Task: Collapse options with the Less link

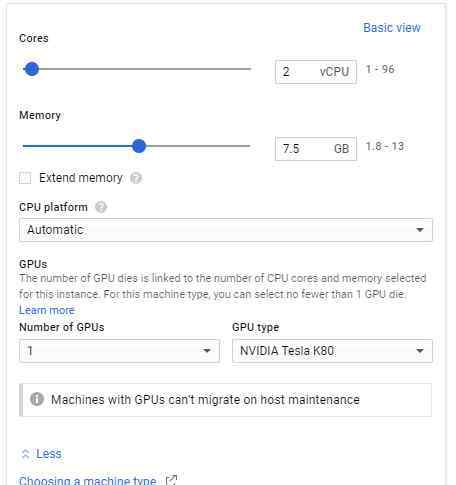Action: click(x=49, y=454)
